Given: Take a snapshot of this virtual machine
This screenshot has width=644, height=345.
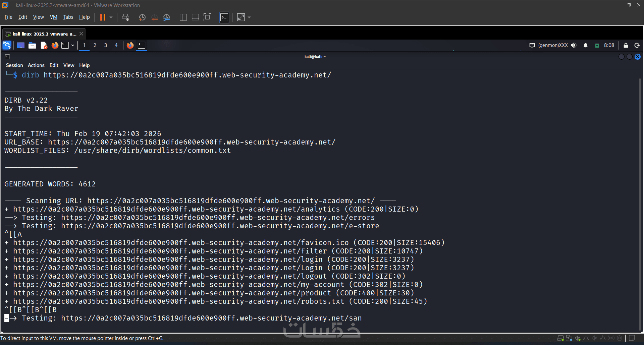Looking at the screenshot, I should 142,17.
